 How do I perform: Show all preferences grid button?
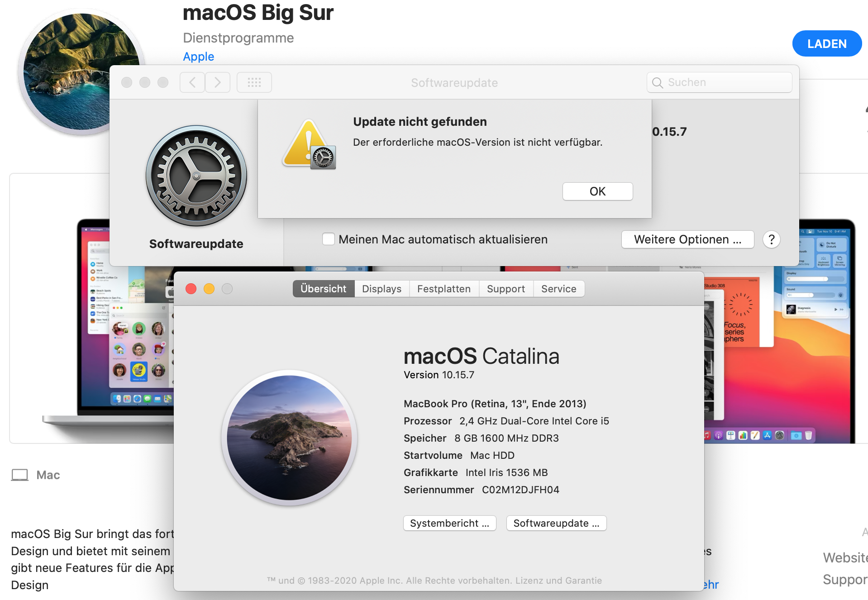tap(254, 82)
